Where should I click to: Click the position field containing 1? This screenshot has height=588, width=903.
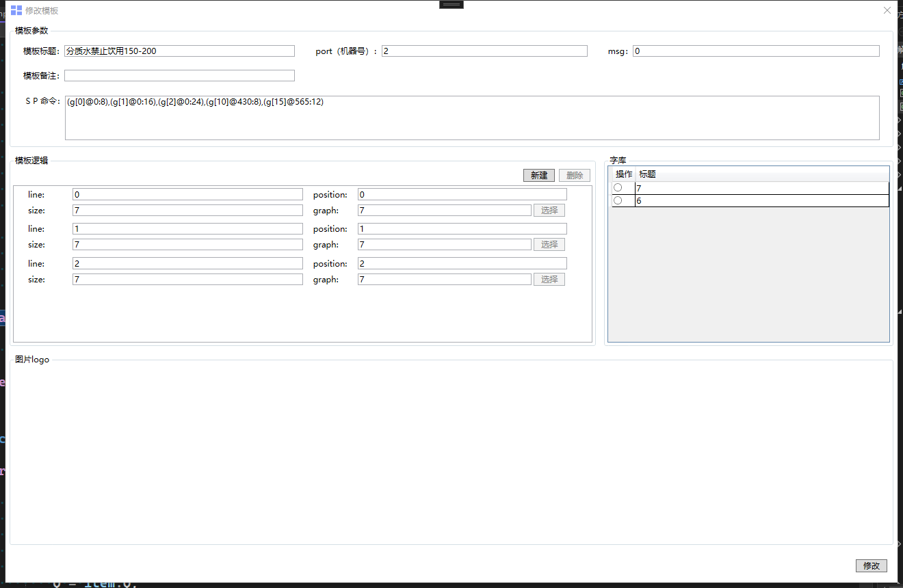(x=462, y=228)
